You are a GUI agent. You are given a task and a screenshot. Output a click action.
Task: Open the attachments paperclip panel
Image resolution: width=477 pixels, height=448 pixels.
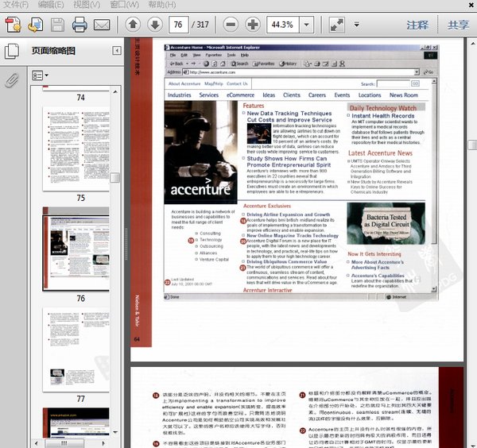click(12, 80)
